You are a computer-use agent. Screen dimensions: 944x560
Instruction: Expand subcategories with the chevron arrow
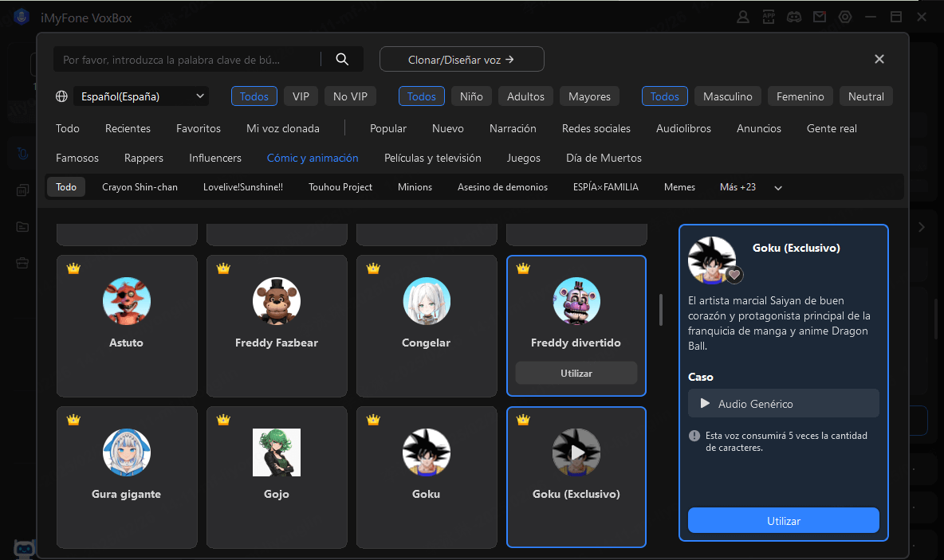pos(778,188)
